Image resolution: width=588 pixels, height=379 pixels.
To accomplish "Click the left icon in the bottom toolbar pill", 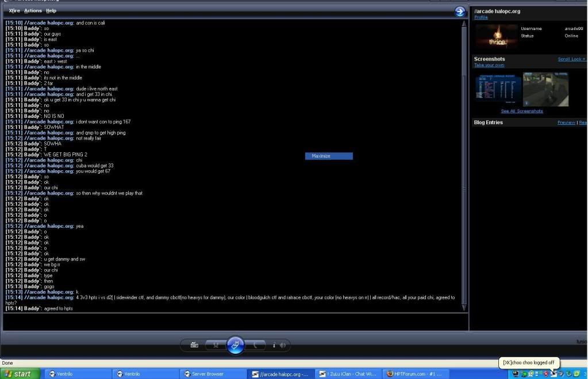I will 216,345.
